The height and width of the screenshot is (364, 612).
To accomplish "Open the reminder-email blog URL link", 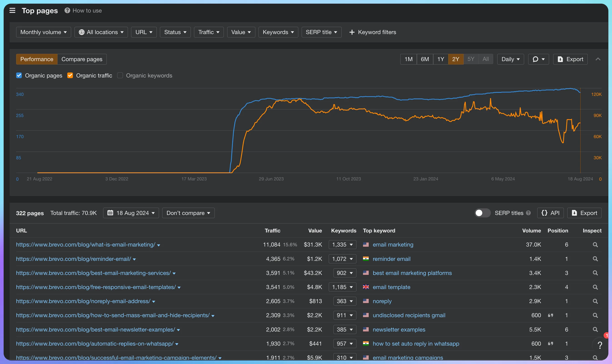I will [74, 259].
